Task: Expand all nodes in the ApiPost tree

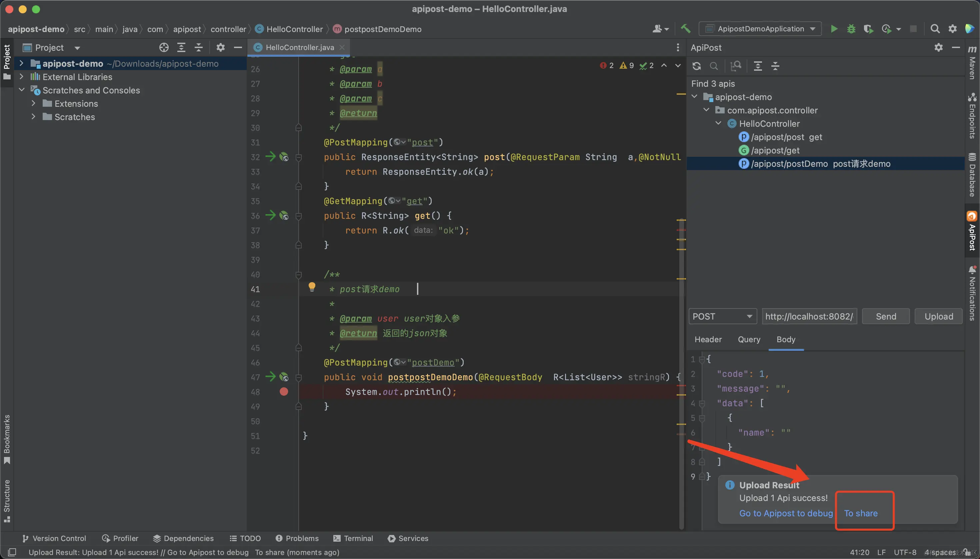Action: click(758, 66)
